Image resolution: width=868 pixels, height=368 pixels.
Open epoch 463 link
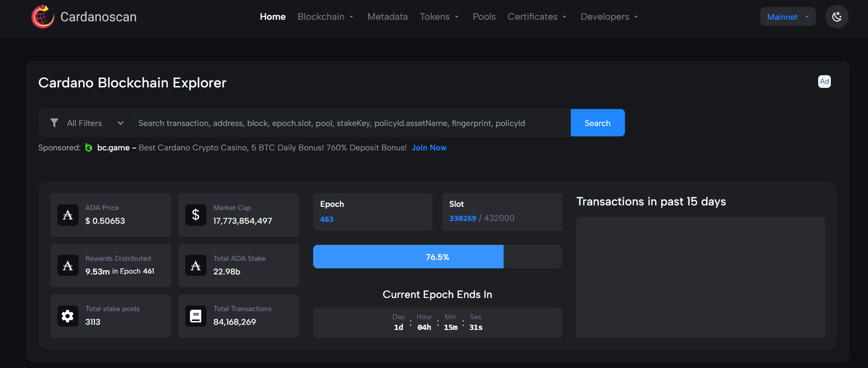pyautogui.click(x=327, y=219)
